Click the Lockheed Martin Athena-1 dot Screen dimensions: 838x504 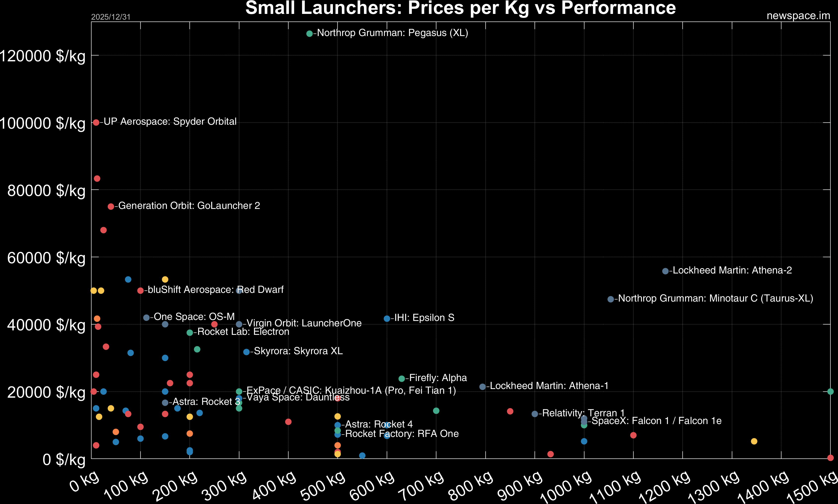tap(482, 387)
